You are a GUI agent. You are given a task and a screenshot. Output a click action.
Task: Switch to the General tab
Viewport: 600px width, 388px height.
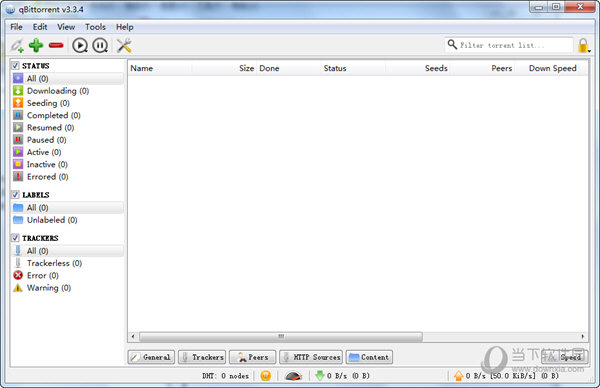(x=151, y=357)
